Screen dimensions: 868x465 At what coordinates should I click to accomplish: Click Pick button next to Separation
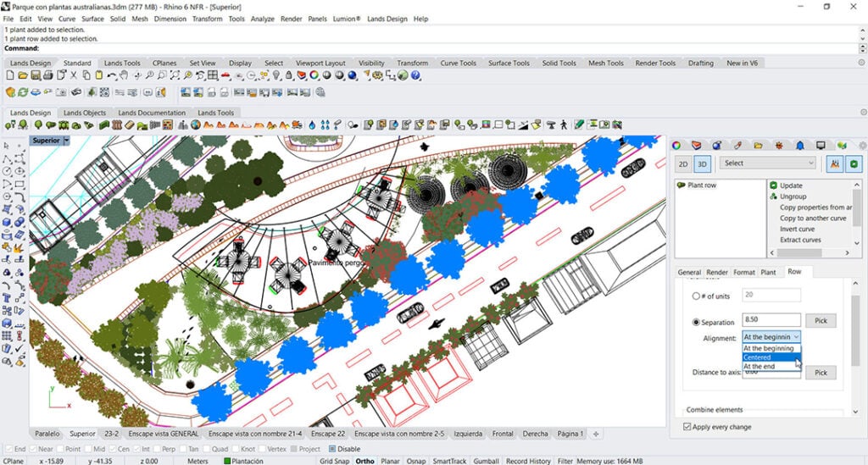[x=820, y=321]
